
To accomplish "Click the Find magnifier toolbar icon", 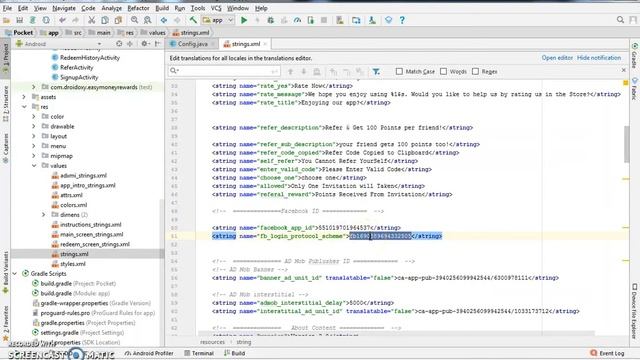I will point(134,20).
